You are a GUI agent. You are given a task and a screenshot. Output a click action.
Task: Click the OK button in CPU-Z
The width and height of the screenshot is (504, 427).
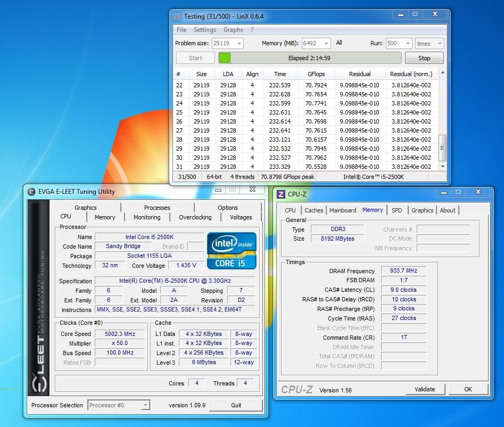(468, 389)
